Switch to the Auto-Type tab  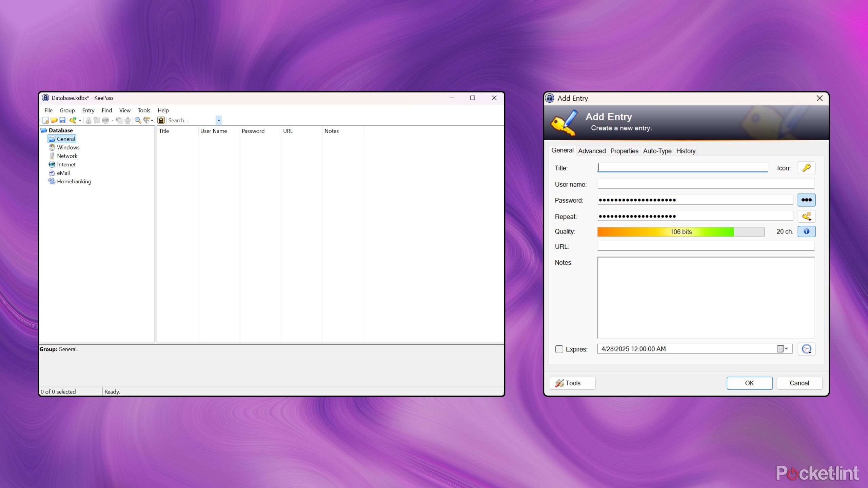657,151
